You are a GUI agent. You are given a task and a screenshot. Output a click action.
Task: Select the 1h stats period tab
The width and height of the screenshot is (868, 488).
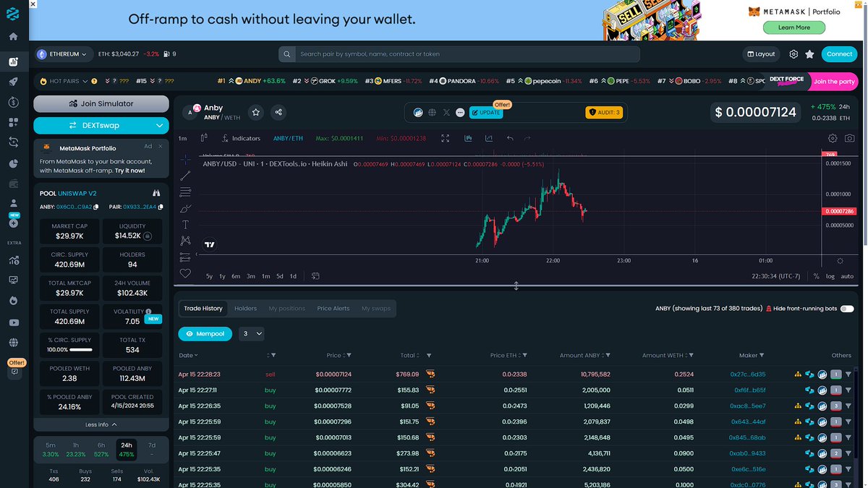click(x=76, y=450)
